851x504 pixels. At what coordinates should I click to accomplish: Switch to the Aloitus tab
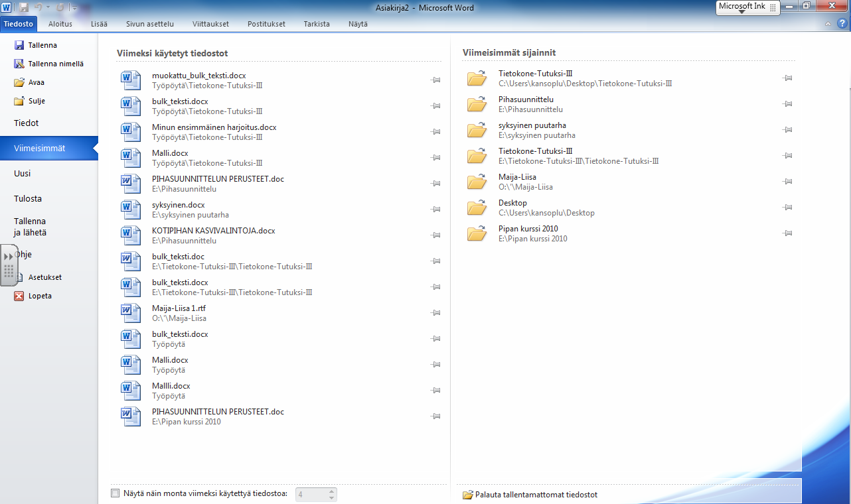pos(60,24)
